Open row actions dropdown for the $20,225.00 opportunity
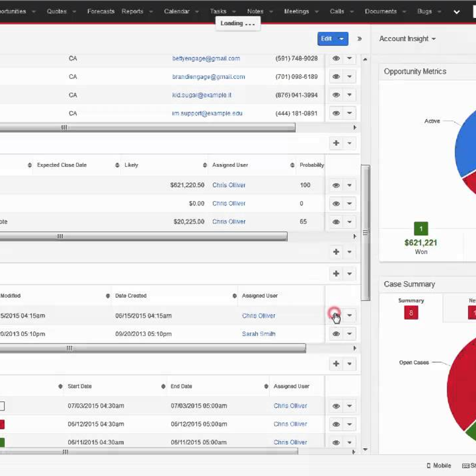Image resolution: width=476 pixels, height=476 pixels. point(350,222)
